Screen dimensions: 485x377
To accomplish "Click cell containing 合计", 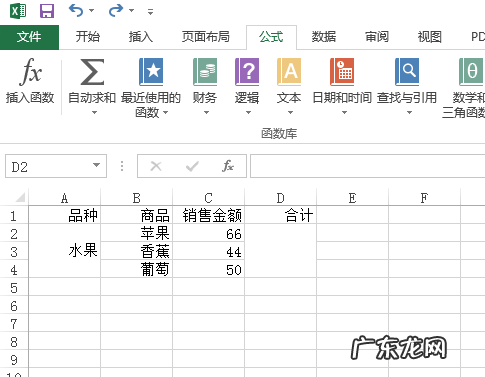I will click(281, 215).
